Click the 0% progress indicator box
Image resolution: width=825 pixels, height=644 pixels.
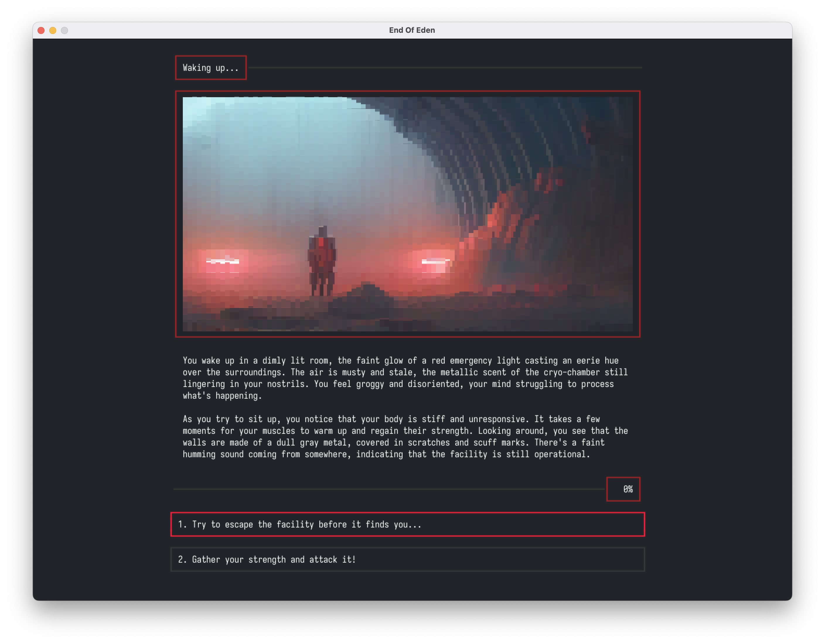coord(623,489)
